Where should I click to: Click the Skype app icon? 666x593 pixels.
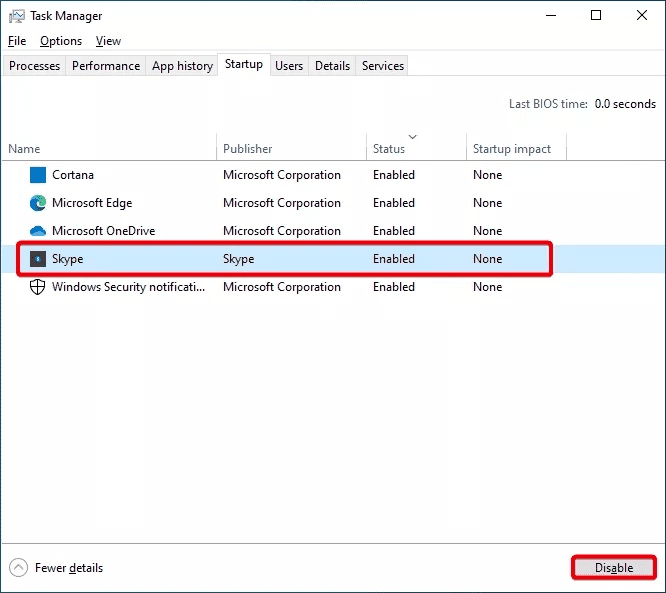38,259
